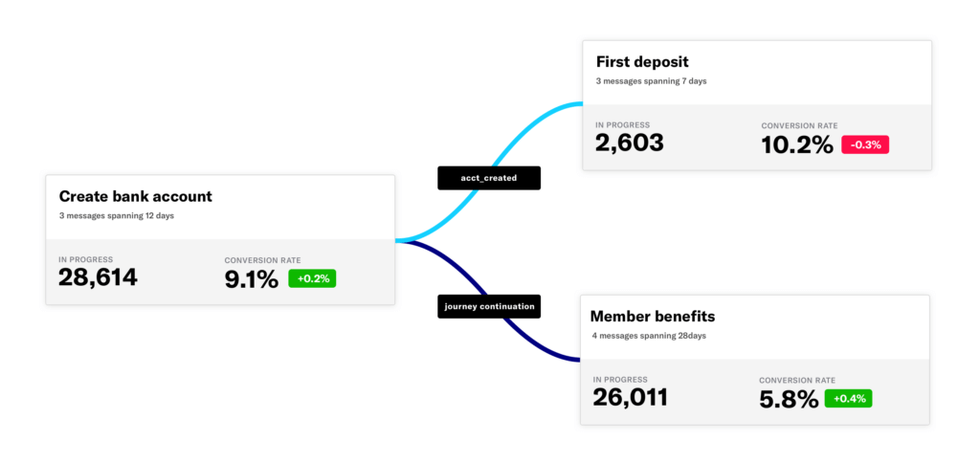Select the 2,603 in-progress count
The image size is (980, 463).
coord(629,143)
